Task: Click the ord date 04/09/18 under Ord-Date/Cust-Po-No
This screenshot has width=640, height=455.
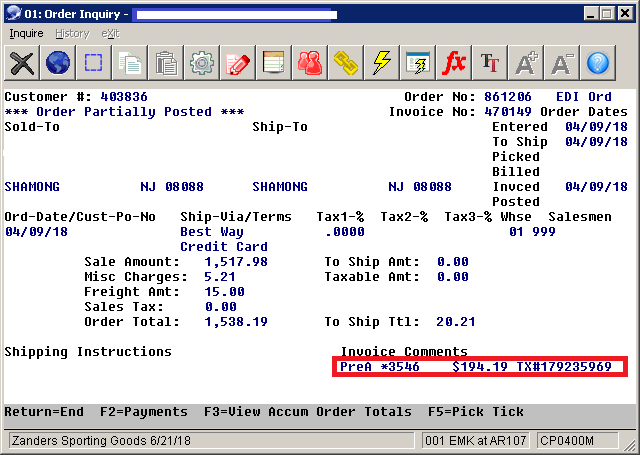Action: [36, 232]
